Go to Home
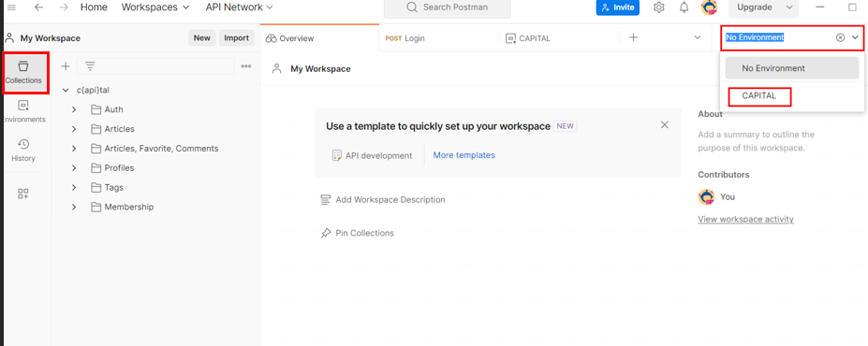 tap(94, 7)
